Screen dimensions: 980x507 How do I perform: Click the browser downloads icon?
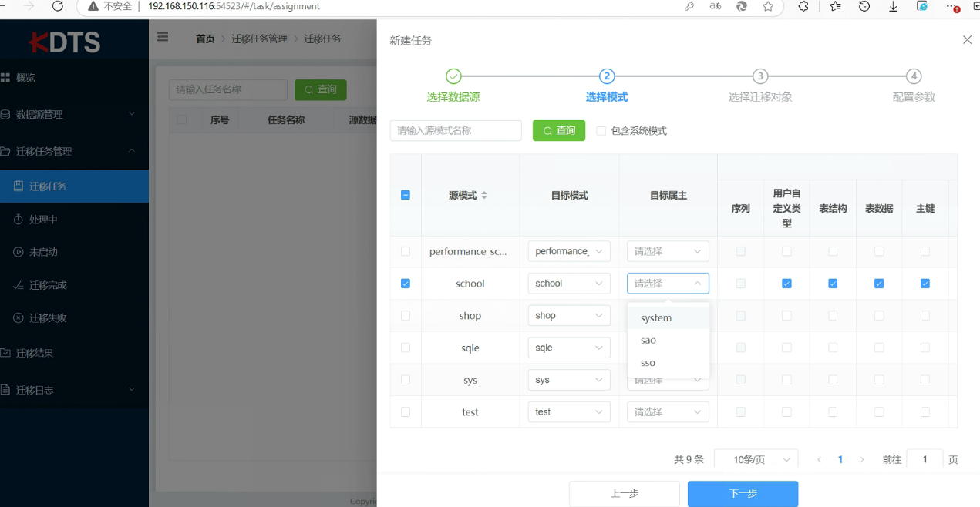893,6
